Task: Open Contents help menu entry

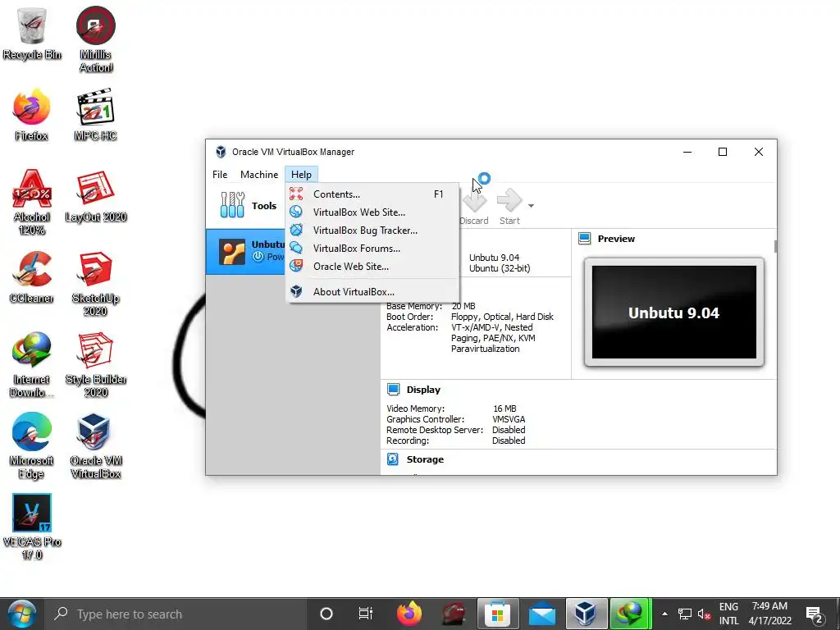Action: pyautogui.click(x=372, y=194)
